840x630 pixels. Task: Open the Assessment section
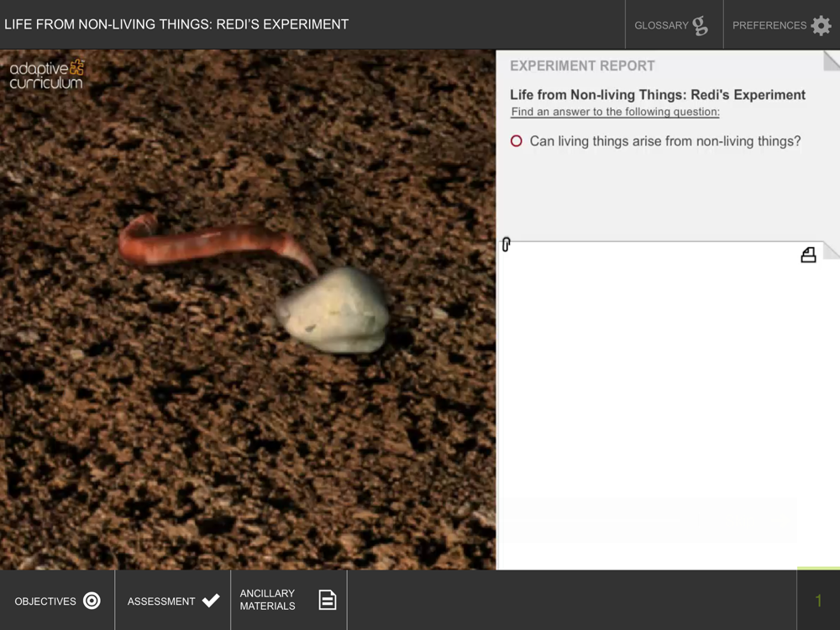point(172,601)
